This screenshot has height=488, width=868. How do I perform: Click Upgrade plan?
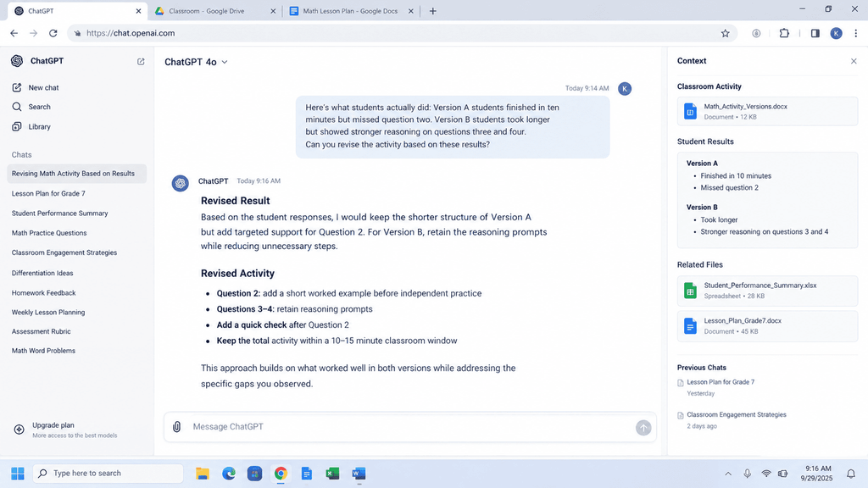point(65,430)
